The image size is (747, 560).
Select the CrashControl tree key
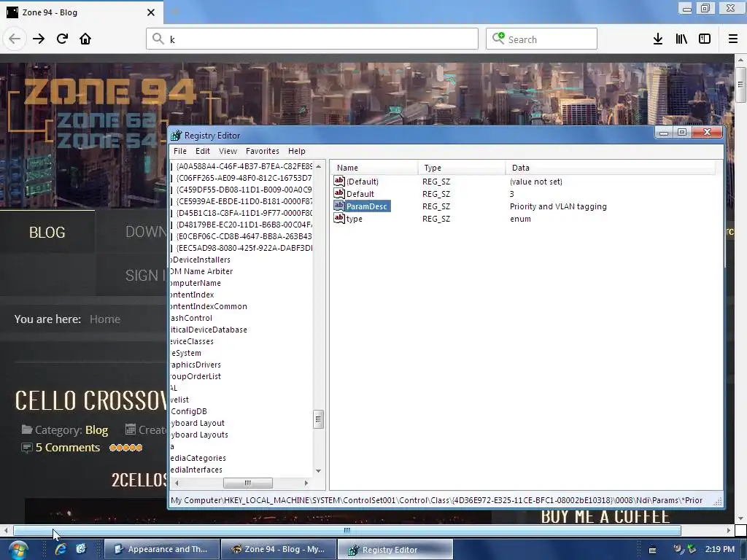click(192, 318)
